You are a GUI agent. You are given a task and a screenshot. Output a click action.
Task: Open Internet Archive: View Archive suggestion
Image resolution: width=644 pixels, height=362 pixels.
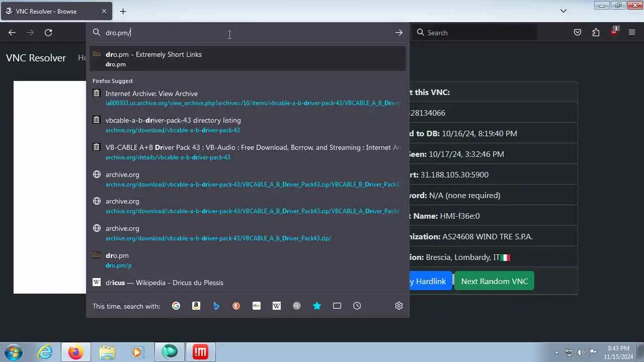coord(248,98)
